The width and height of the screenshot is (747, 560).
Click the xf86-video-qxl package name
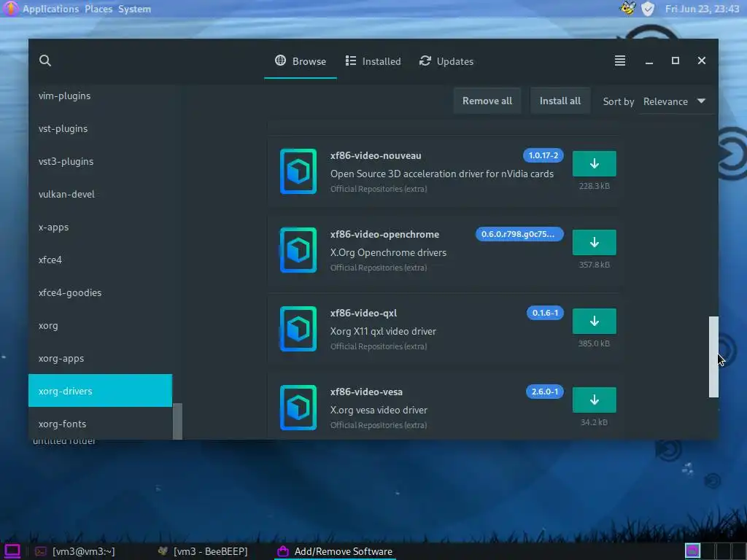[363, 313]
